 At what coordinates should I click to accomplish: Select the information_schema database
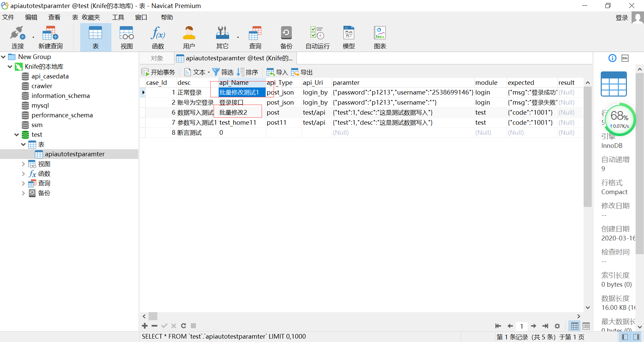click(x=61, y=96)
